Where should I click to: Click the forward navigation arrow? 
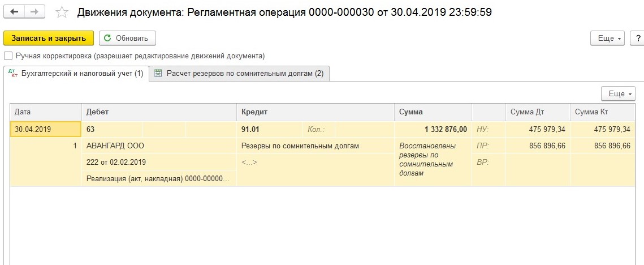34,12
